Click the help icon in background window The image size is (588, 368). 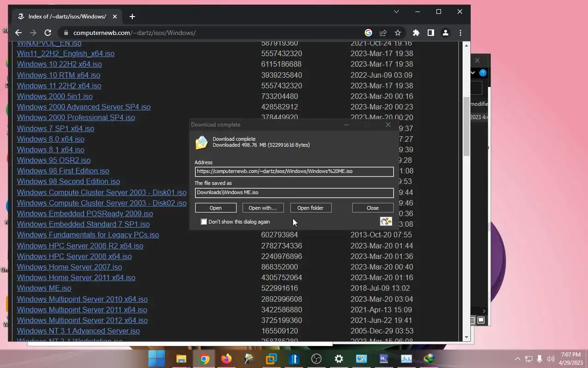click(x=483, y=73)
